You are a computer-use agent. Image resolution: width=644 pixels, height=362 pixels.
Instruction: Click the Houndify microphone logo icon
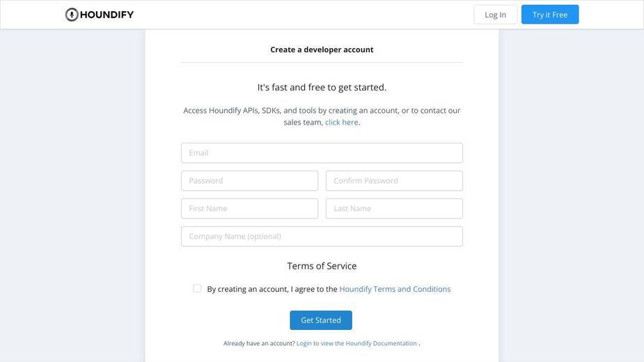coord(72,15)
